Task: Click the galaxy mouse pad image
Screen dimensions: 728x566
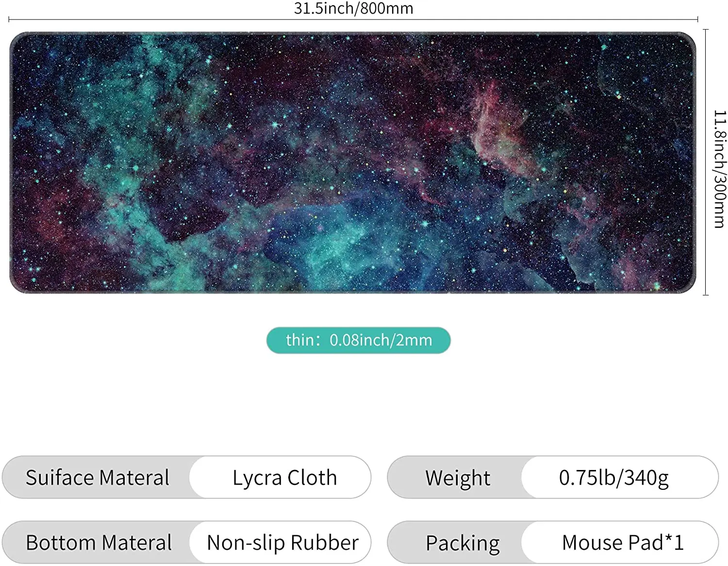Action: (353, 162)
